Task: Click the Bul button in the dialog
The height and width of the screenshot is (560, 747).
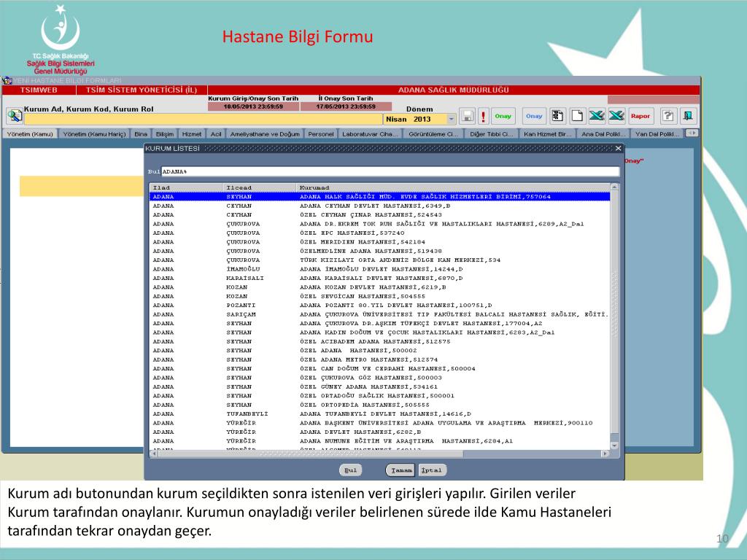Action: pos(351,470)
